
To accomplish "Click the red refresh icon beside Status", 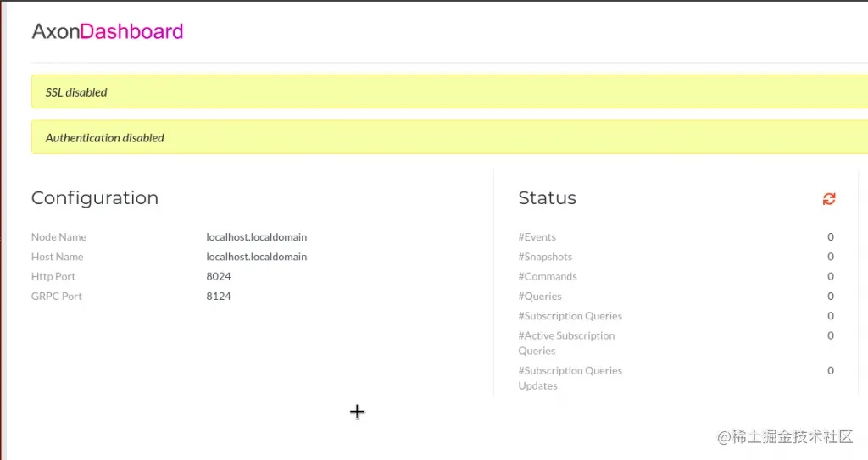I will pyautogui.click(x=829, y=199).
